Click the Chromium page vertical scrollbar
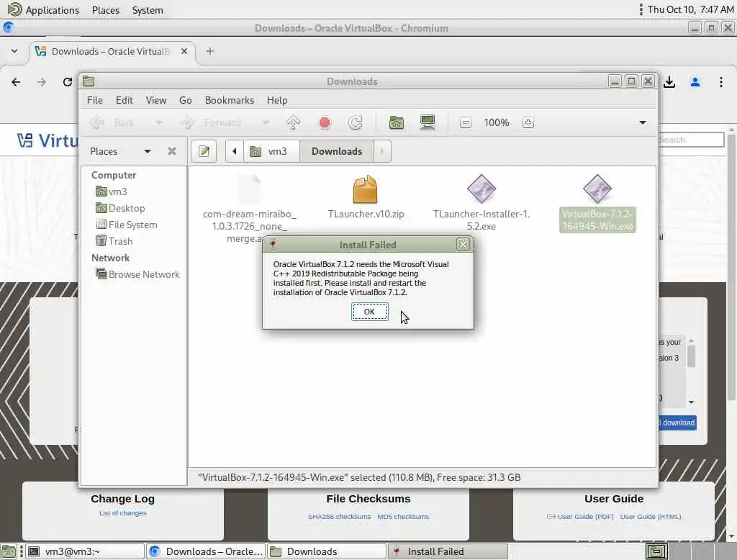The width and height of the screenshot is (737, 560). 731,268
